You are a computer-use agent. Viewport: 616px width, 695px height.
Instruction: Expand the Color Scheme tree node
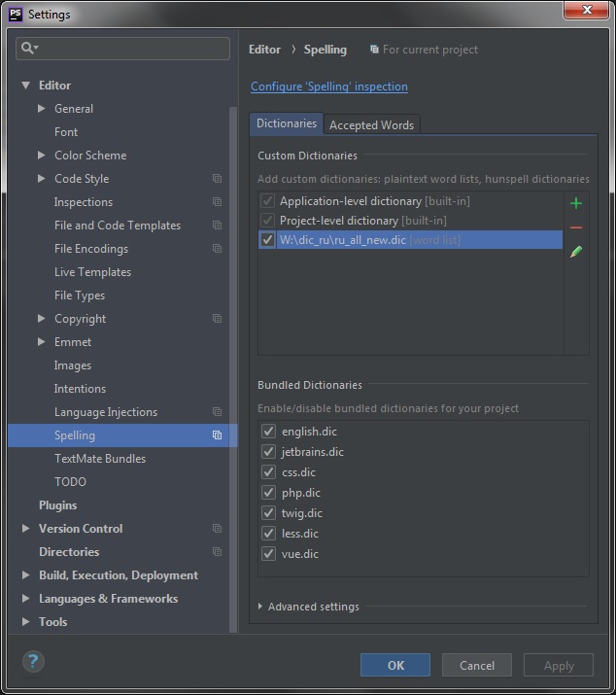point(42,156)
